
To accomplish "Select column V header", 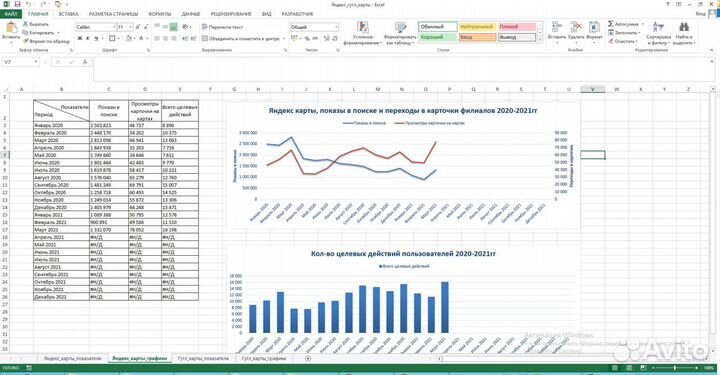I will [593, 89].
